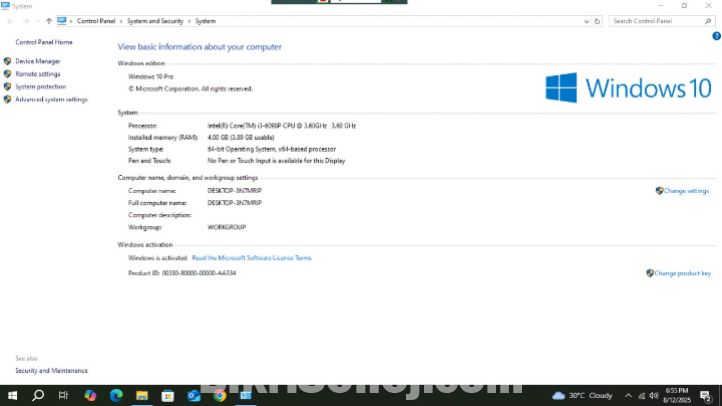Viewport: 722px width, 406px height.
Task: Open taskbar Search
Action: coord(38,395)
